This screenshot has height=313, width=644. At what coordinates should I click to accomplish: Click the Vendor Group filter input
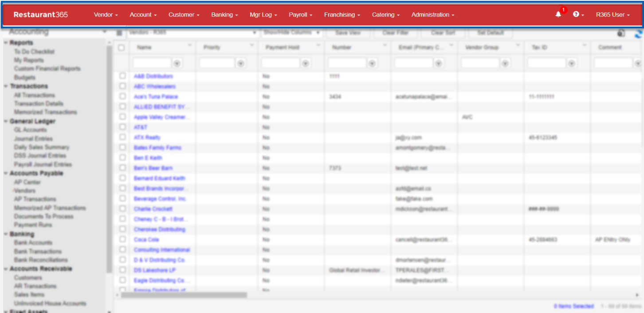[480, 63]
